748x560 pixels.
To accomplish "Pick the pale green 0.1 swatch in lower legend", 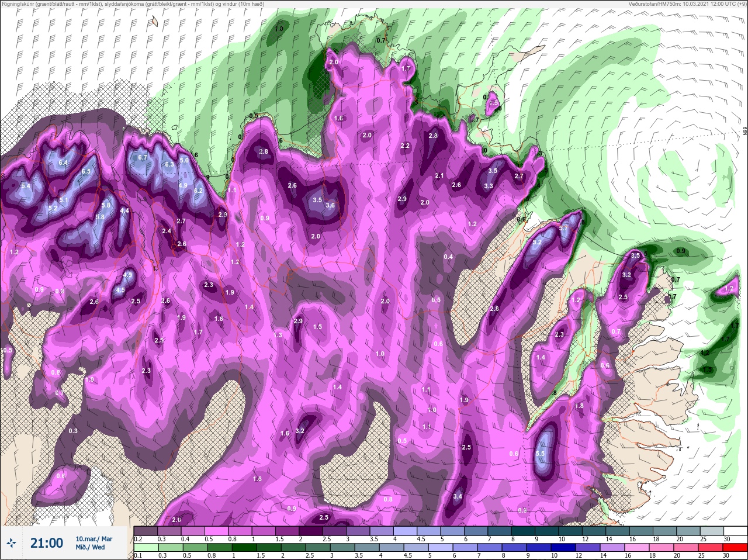I will tap(146, 548).
